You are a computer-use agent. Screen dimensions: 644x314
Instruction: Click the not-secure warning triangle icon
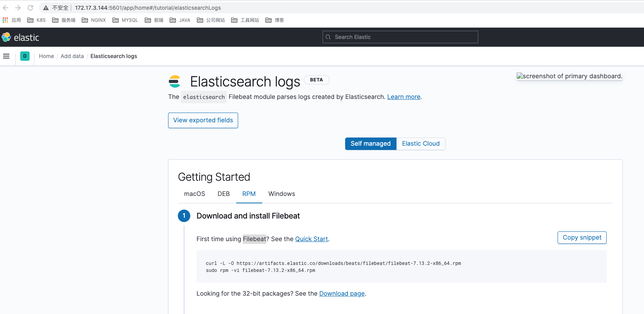pyautogui.click(x=46, y=8)
